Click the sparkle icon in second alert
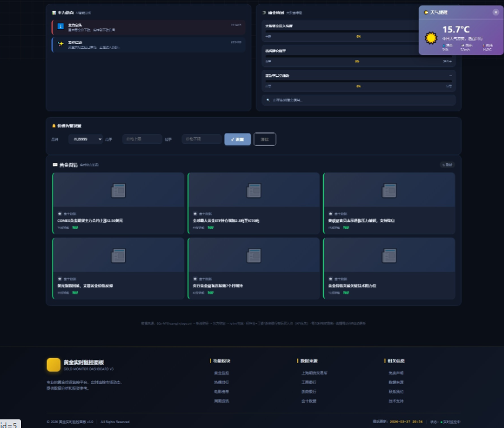 (60, 44)
